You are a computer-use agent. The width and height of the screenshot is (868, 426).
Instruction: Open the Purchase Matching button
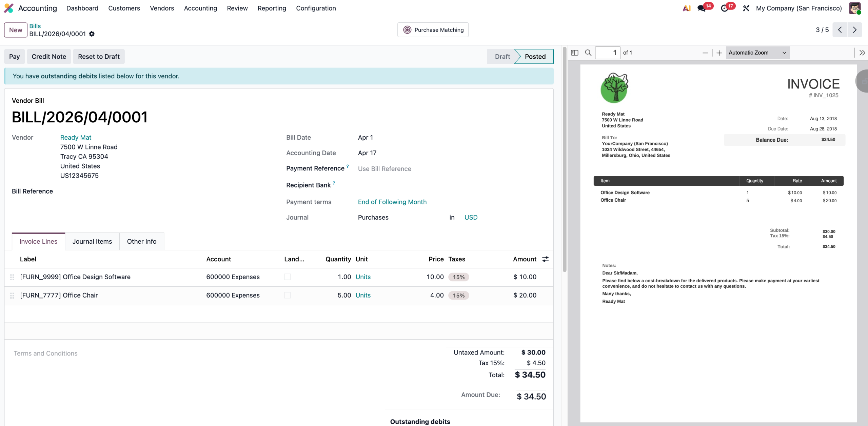click(433, 30)
